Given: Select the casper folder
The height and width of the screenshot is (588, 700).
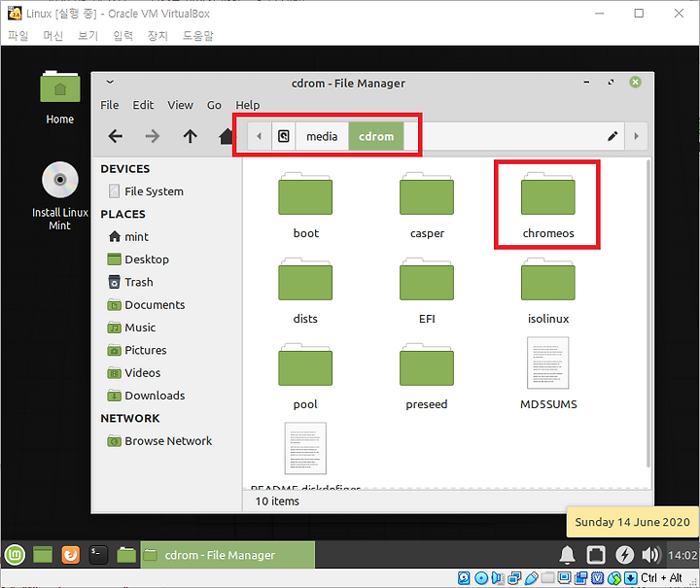Looking at the screenshot, I should point(427,205).
